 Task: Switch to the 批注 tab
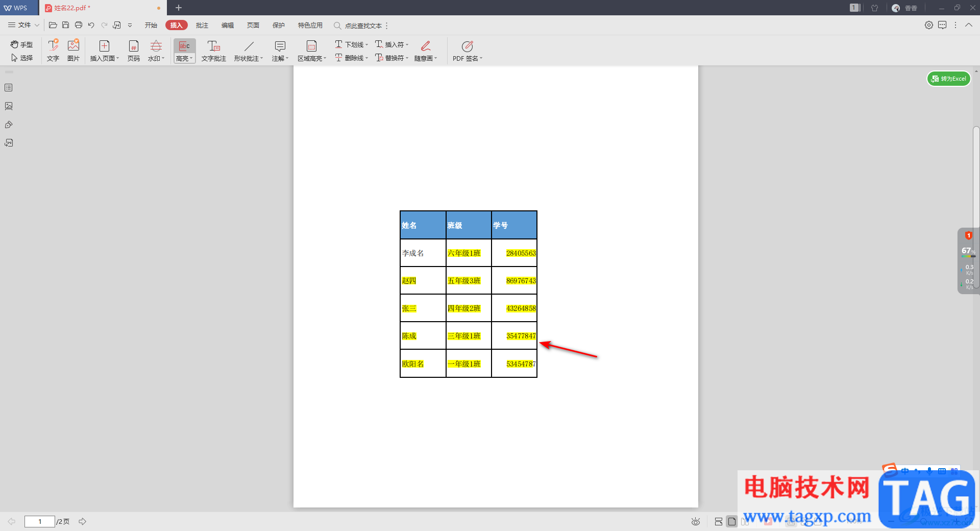[202, 25]
